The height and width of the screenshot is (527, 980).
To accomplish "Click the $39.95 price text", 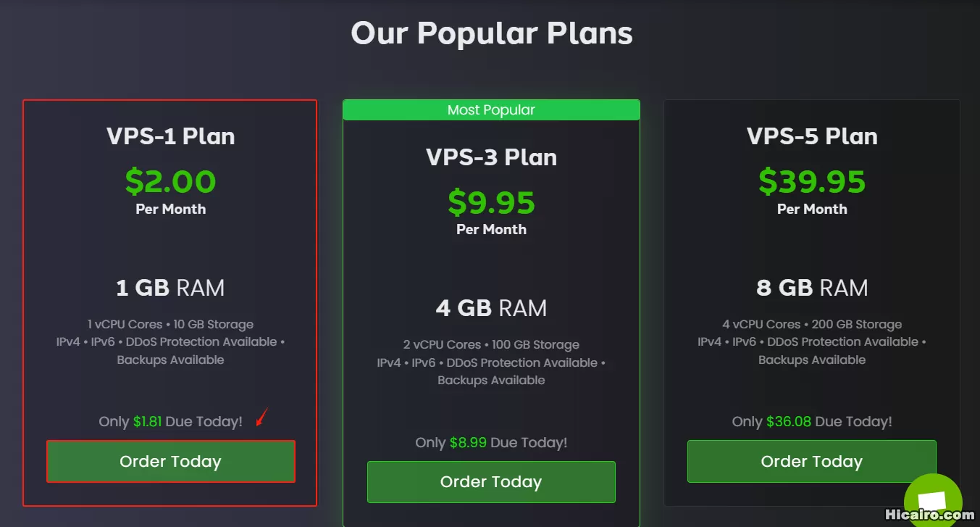I will (x=812, y=181).
